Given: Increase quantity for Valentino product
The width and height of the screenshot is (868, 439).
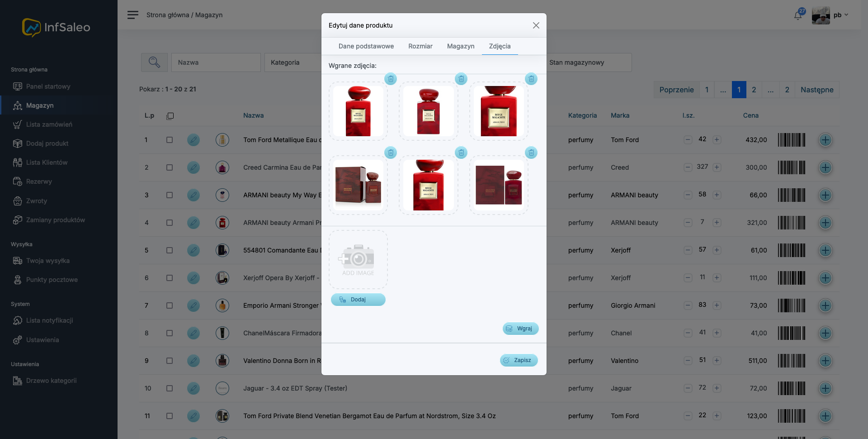Looking at the screenshot, I should click(x=717, y=361).
